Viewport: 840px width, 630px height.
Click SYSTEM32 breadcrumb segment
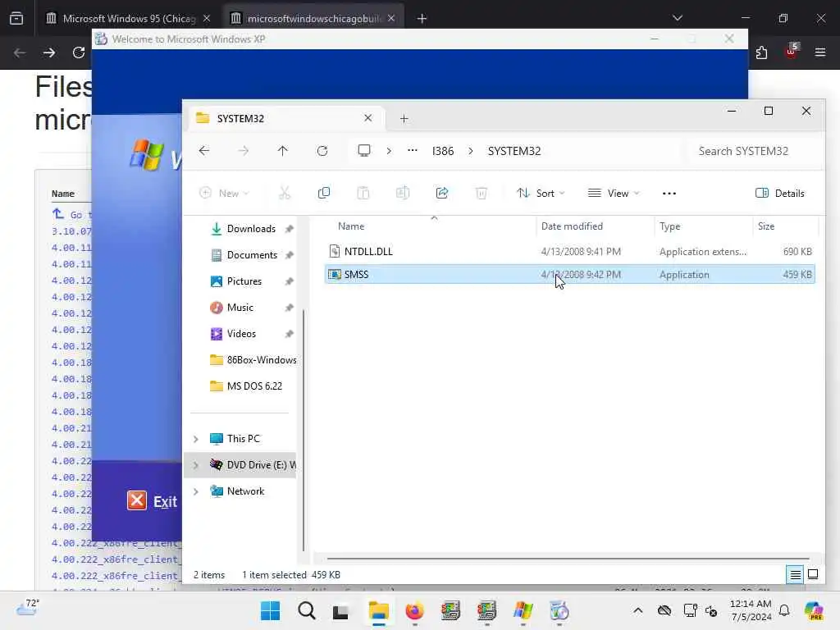(x=514, y=151)
